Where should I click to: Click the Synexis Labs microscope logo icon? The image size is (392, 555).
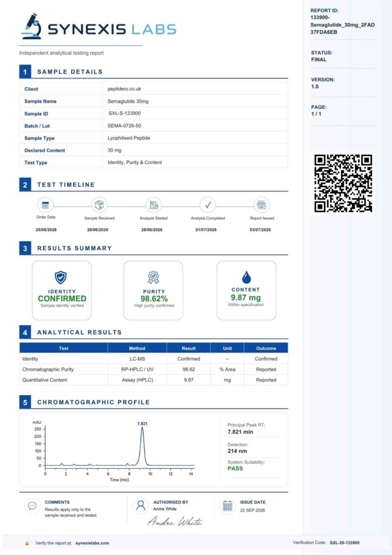pos(31,26)
